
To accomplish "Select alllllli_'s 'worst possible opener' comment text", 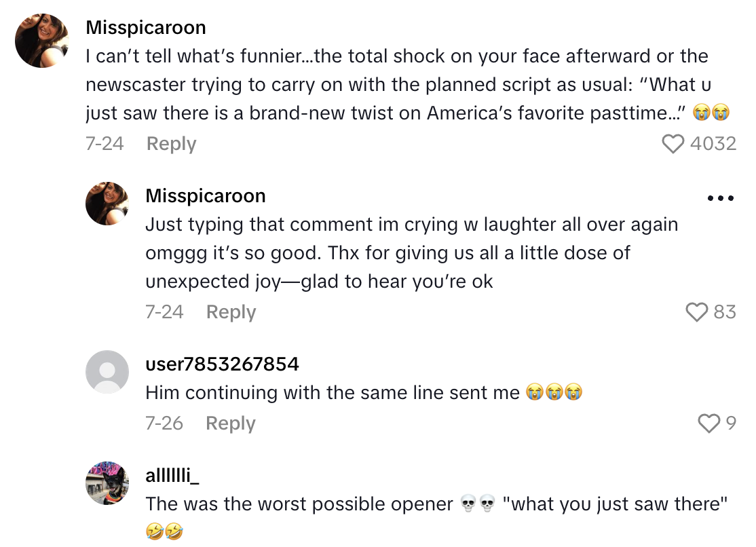I will click(299, 505).
